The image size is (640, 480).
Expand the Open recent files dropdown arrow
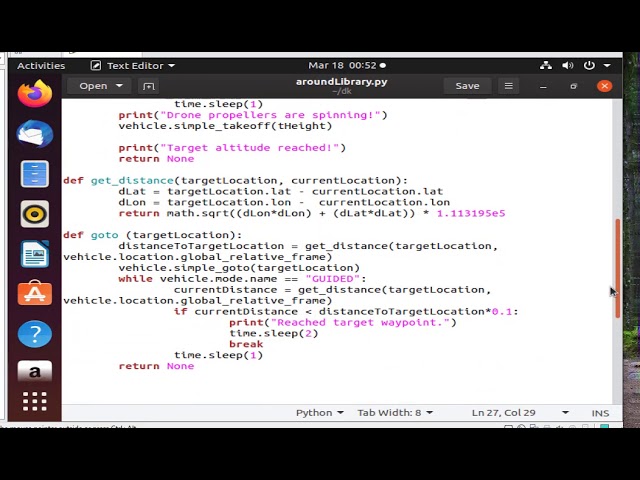point(119,86)
